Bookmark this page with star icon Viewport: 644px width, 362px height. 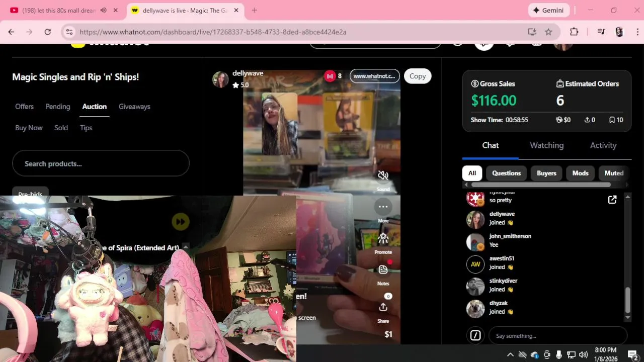coord(548,32)
